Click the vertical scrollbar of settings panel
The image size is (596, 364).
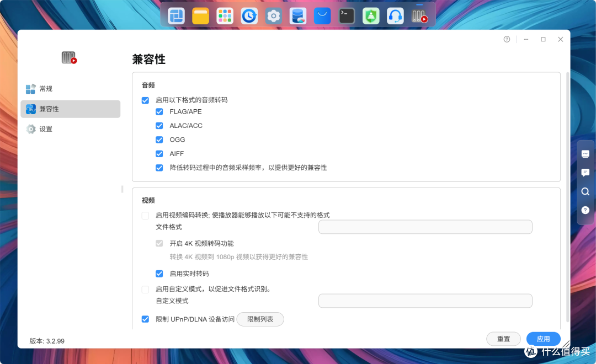coord(567,197)
